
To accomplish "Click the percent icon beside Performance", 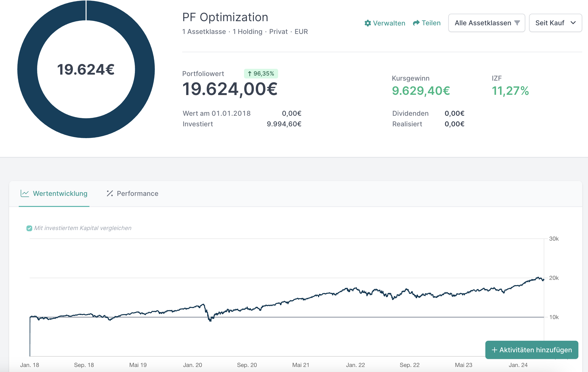I will (110, 193).
